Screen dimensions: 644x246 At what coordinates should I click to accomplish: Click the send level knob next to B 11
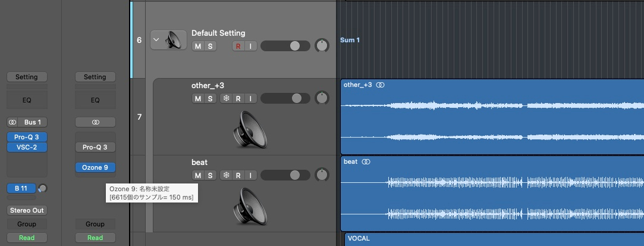tap(42, 189)
